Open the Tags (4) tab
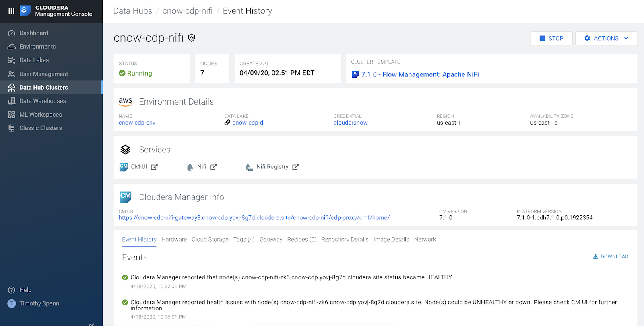The height and width of the screenshot is (326, 644). coord(244,239)
